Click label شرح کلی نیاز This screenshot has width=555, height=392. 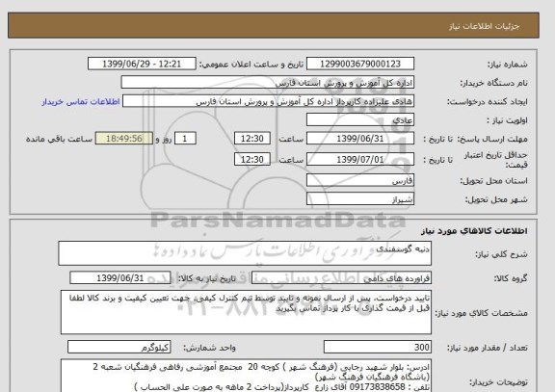coord(501,254)
